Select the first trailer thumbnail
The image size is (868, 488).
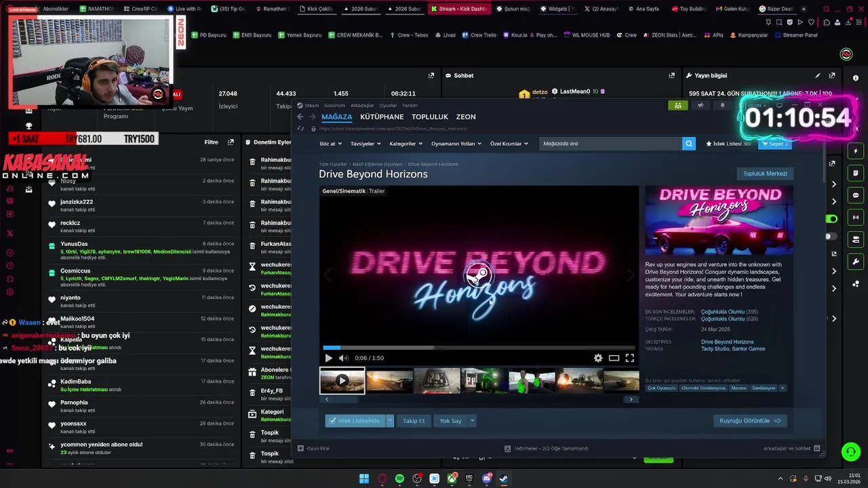pos(342,381)
